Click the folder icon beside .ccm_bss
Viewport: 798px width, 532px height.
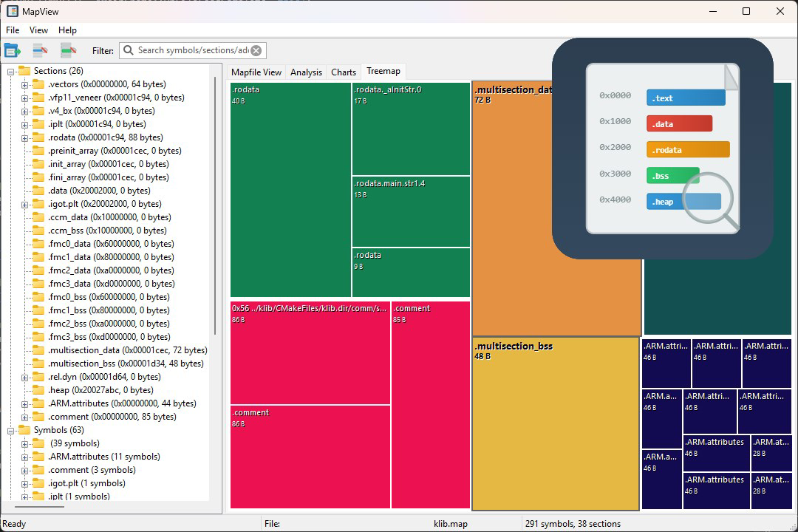click(x=38, y=230)
